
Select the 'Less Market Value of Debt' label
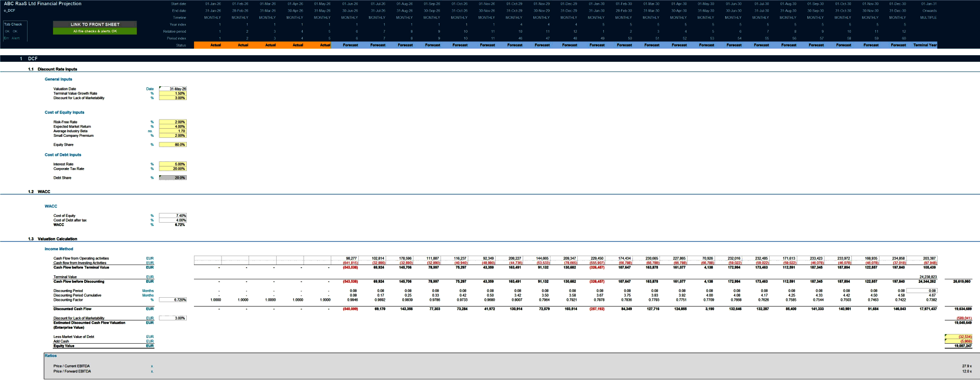[73, 337]
